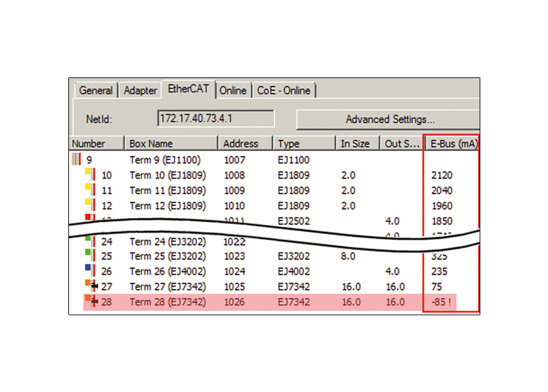
Task: Open the Online tab
Action: (x=233, y=90)
